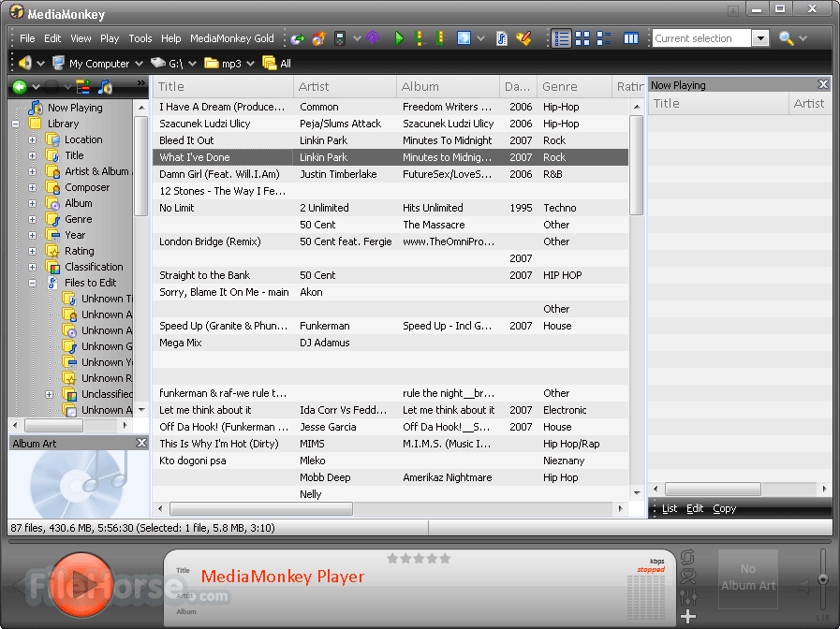Click the MediaMonkey logo in title bar
840x629 pixels.
pos(17,11)
